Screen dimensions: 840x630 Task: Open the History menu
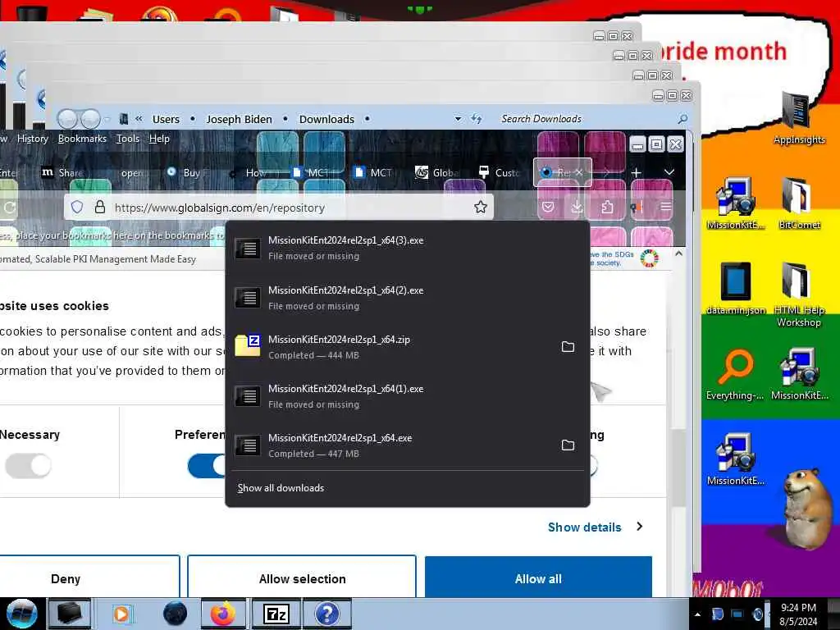point(33,139)
